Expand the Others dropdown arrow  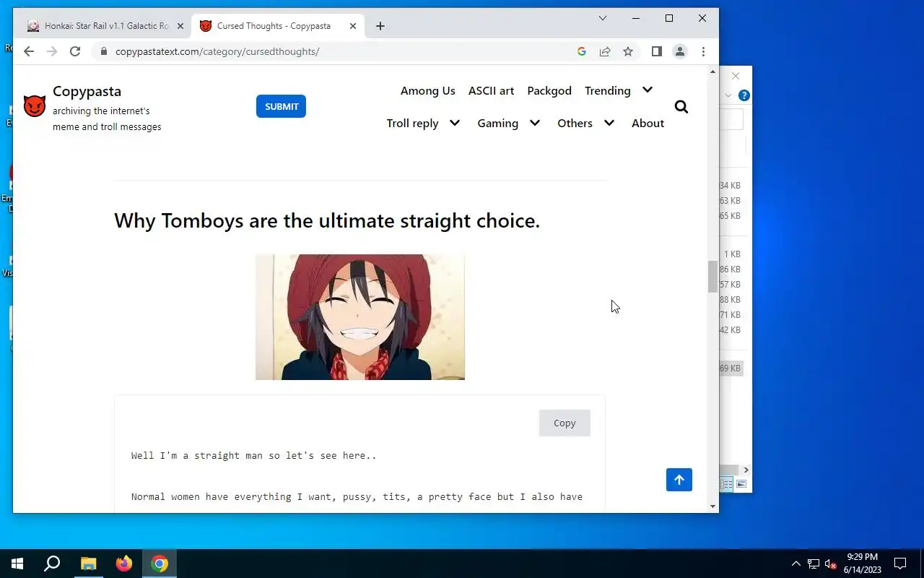pyautogui.click(x=609, y=123)
